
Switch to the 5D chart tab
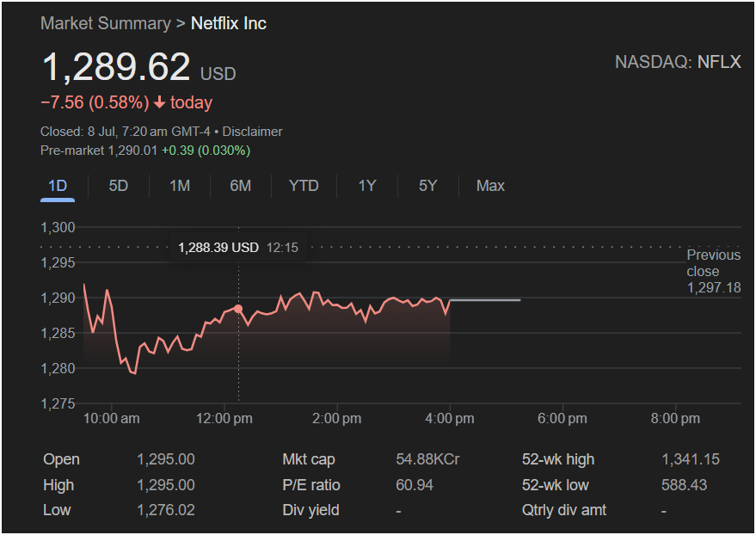[118, 186]
